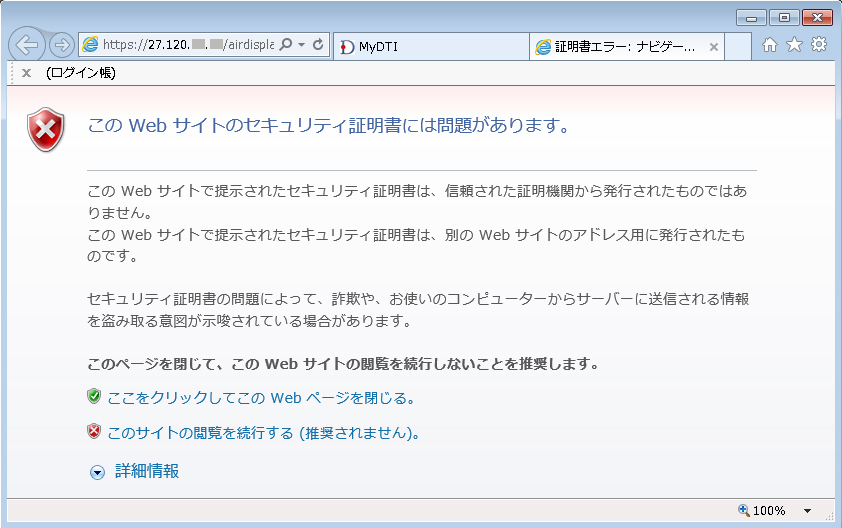Select the 証明書エラー tab
Image resolution: width=842 pixels, height=528 pixels.
tap(620, 46)
